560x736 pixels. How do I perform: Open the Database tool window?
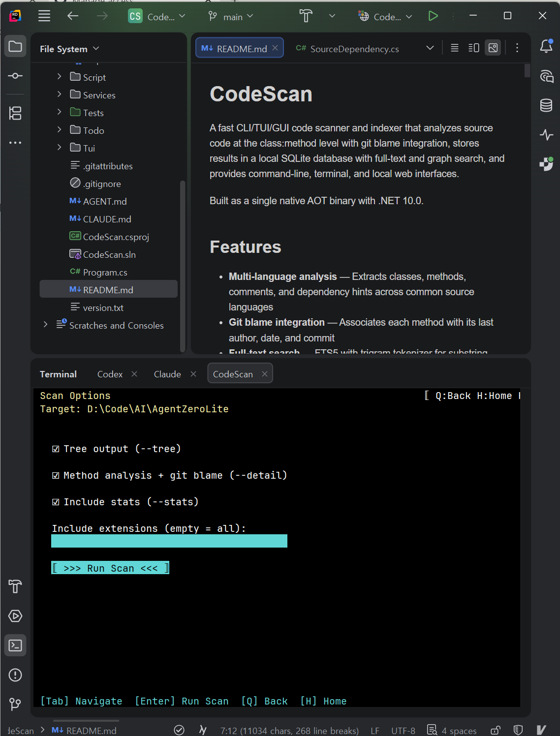[x=546, y=105]
